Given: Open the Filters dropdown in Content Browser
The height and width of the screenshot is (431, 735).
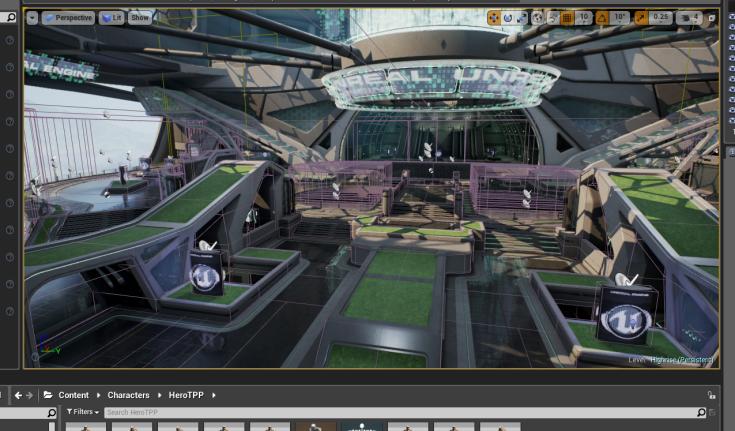Looking at the screenshot, I should point(82,412).
